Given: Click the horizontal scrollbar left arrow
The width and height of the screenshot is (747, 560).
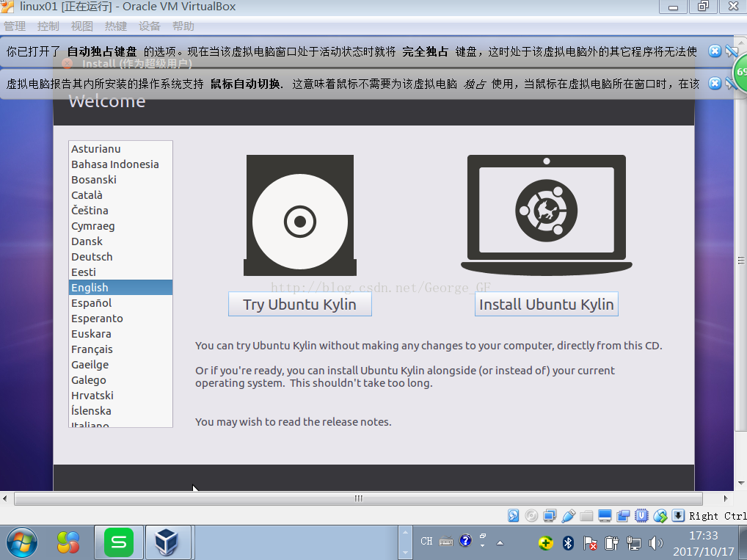Looking at the screenshot, I should [4, 498].
